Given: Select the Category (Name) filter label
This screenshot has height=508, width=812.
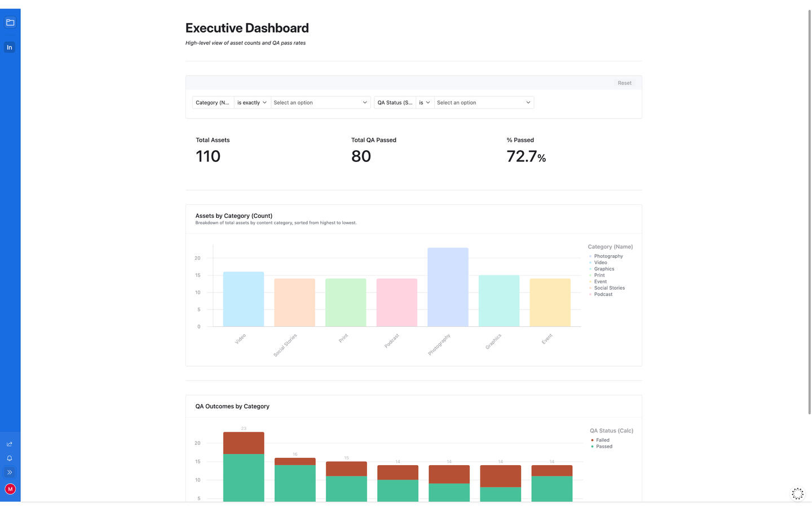Looking at the screenshot, I should [213, 102].
